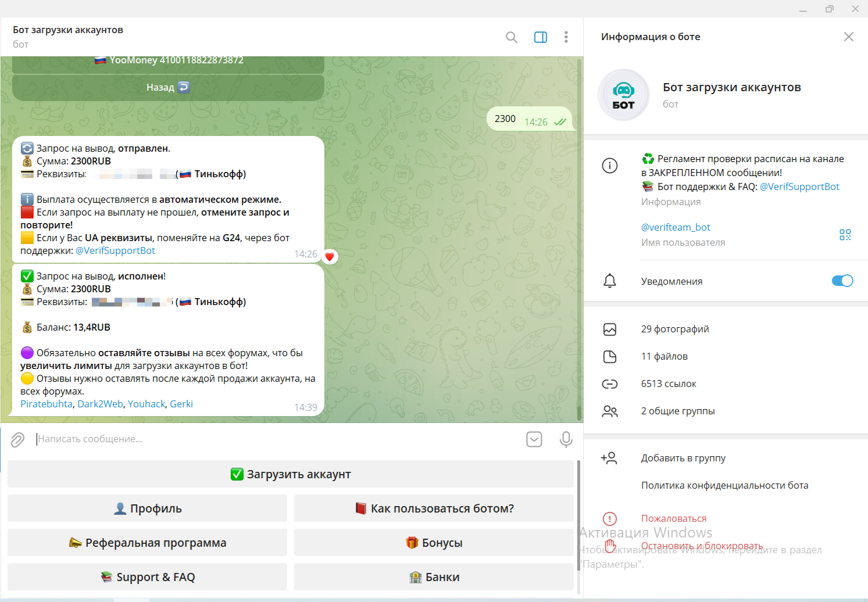
Task: Click the Реферальная программа button
Action: (x=147, y=543)
